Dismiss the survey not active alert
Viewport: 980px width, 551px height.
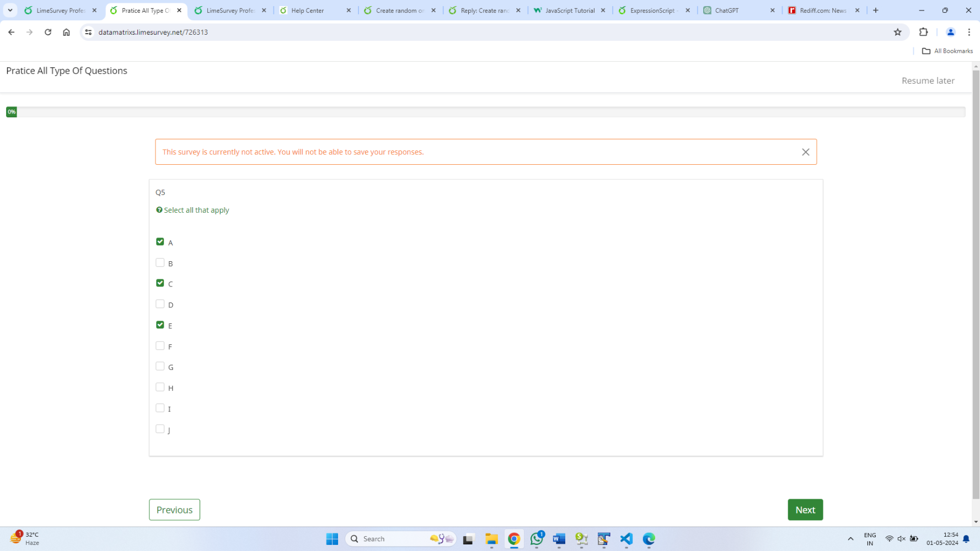(805, 152)
